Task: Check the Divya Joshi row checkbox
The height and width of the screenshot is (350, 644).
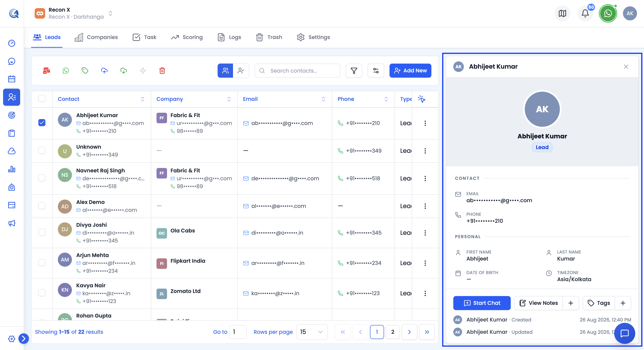Action: click(x=42, y=232)
